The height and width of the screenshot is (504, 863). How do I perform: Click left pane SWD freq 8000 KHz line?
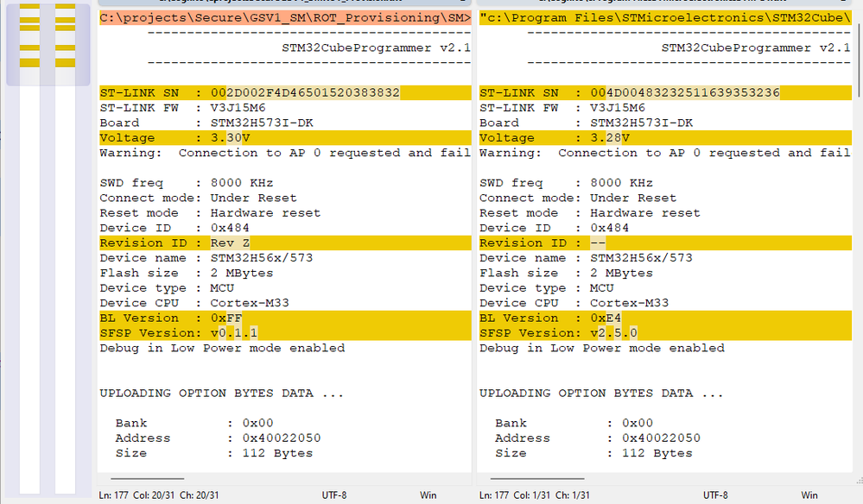(187, 183)
